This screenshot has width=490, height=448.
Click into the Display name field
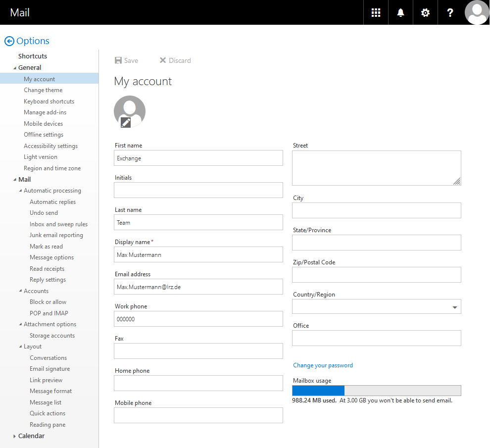(198, 255)
